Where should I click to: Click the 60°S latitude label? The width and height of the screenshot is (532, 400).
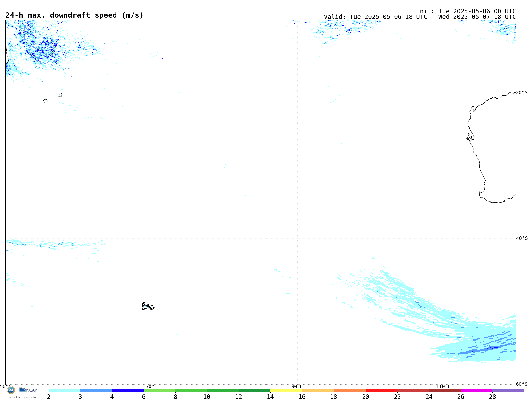point(522,384)
